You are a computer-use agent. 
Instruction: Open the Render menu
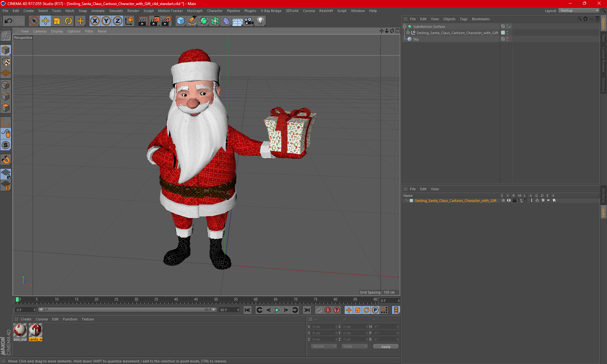[133, 11]
